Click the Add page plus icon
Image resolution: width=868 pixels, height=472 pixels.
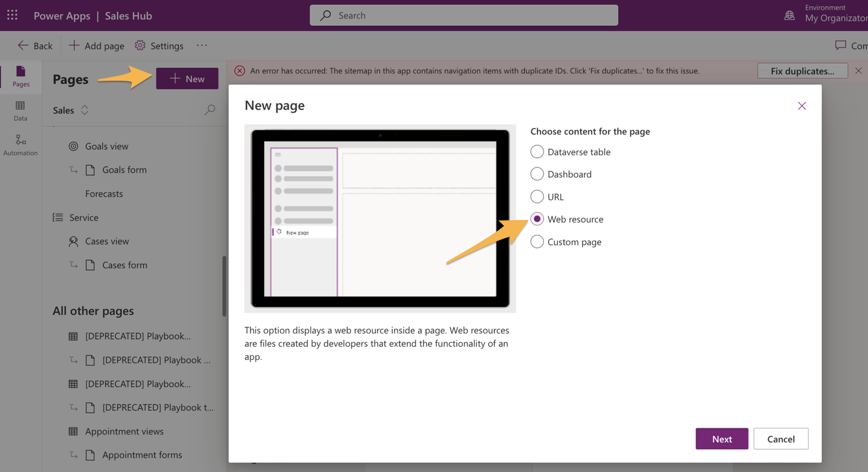(74, 46)
